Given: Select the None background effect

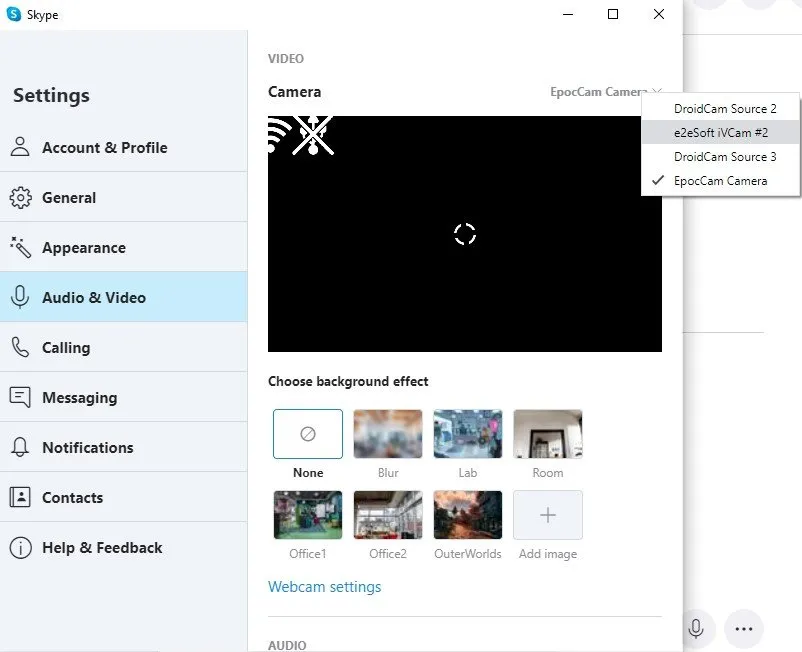Looking at the screenshot, I should [308, 434].
